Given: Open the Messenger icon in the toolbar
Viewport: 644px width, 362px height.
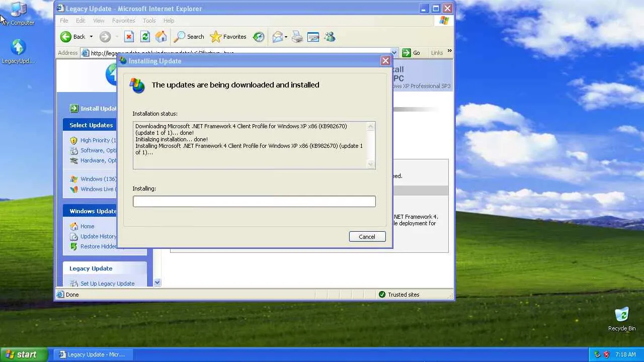Looking at the screenshot, I should pos(330,37).
